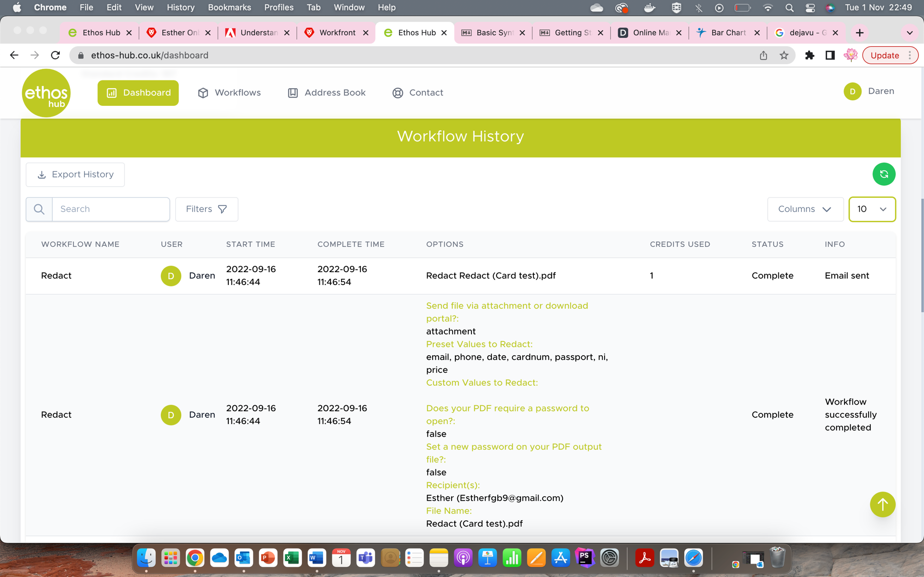Open Spotlight search from the menu bar
This screenshot has width=924, height=577.
coord(789,7)
